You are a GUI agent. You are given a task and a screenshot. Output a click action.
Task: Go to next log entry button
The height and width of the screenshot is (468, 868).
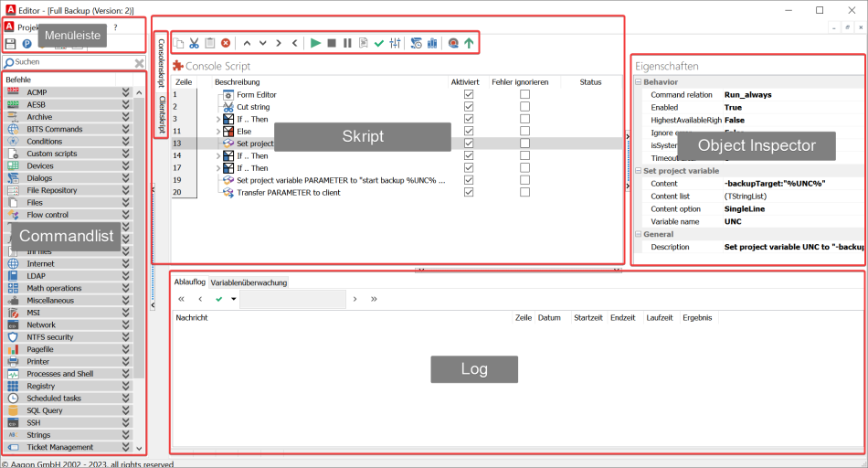tap(355, 299)
